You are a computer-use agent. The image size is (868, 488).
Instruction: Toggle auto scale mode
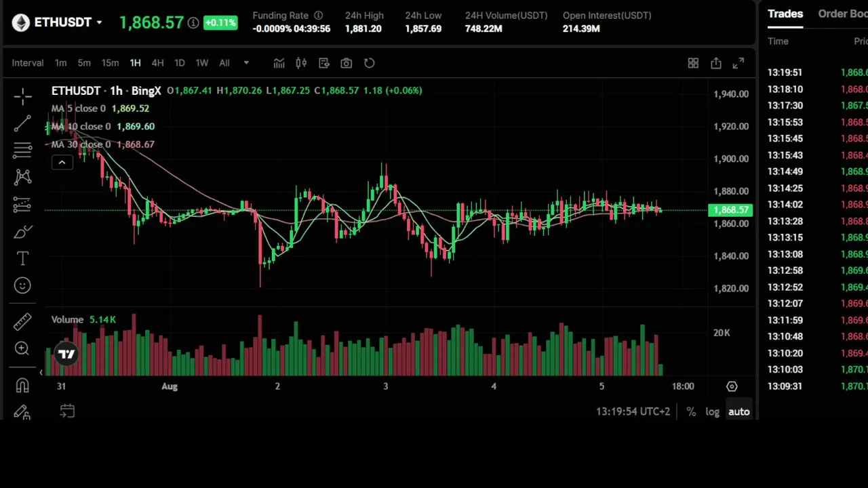pos(739,412)
